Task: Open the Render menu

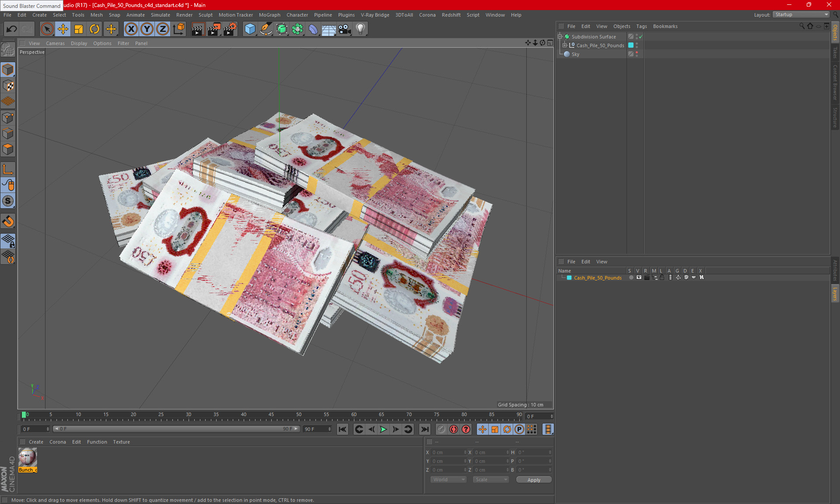Action: point(184,15)
